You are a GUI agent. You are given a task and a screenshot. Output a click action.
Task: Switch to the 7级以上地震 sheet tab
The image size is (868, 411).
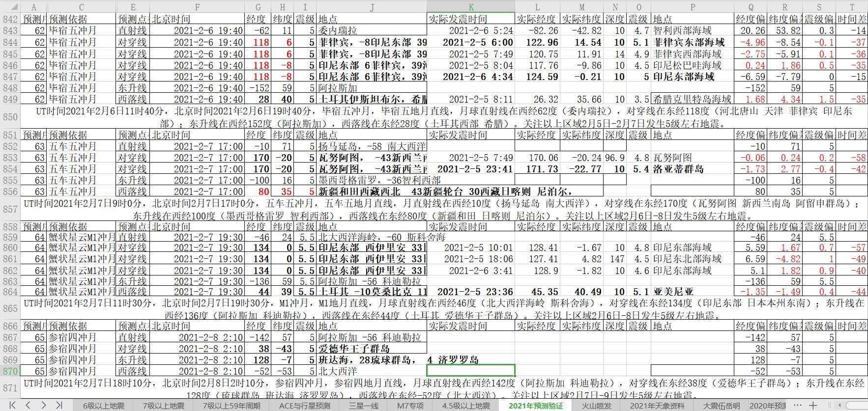tap(164, 406)
